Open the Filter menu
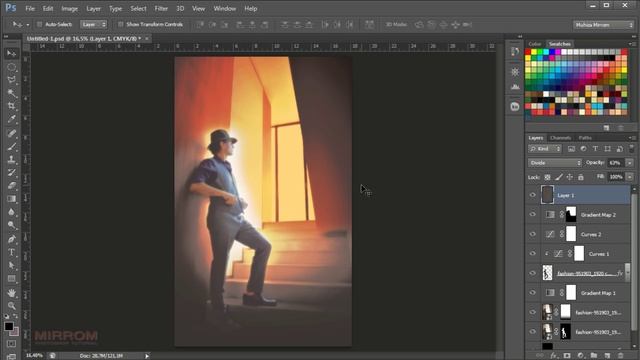Screen dimensions: 640x360 [x=161, y=8]
